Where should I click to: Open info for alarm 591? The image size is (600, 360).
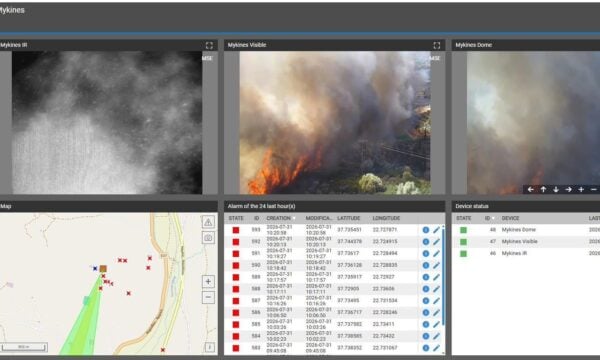pos(426,254)
